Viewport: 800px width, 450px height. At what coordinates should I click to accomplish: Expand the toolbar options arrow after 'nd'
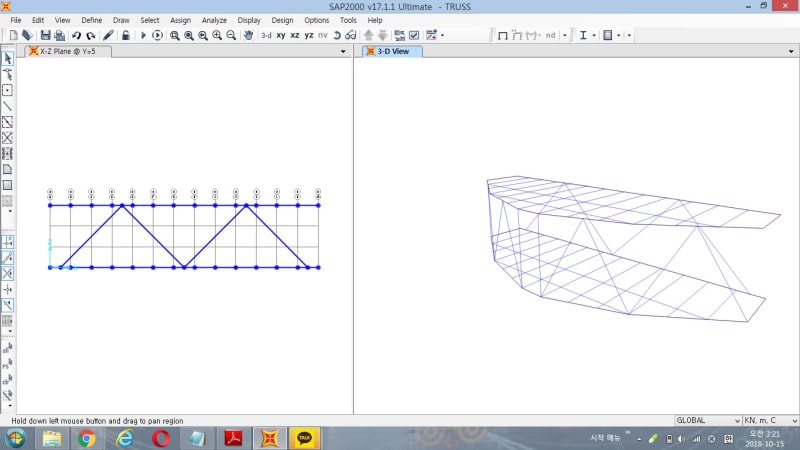[x=565, y=35]
